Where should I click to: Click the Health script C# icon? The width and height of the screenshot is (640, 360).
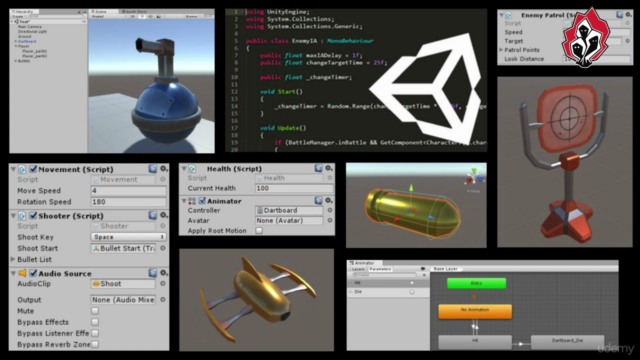point(192,169)
